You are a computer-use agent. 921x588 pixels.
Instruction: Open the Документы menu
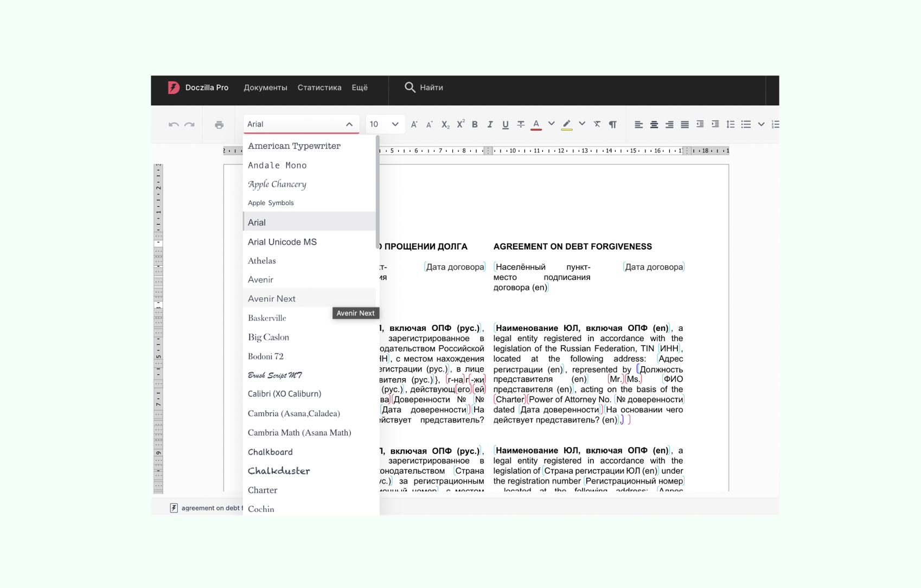pyautogui.click(x=265, y=87)
